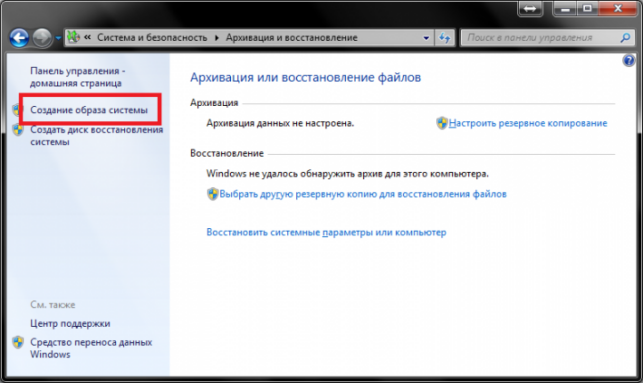
Task: Click the Control Panel icon in address bar
Action: click(x=73, y=37)
